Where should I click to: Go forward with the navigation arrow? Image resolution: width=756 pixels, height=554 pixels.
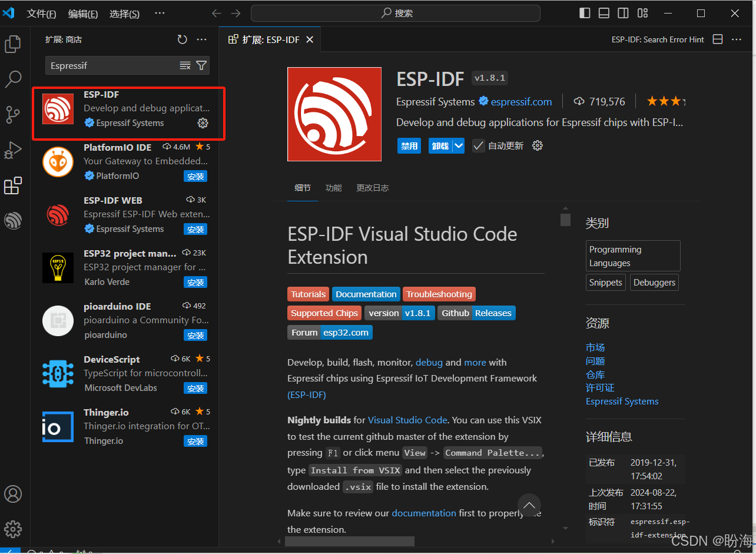click(x=236, y=13)
